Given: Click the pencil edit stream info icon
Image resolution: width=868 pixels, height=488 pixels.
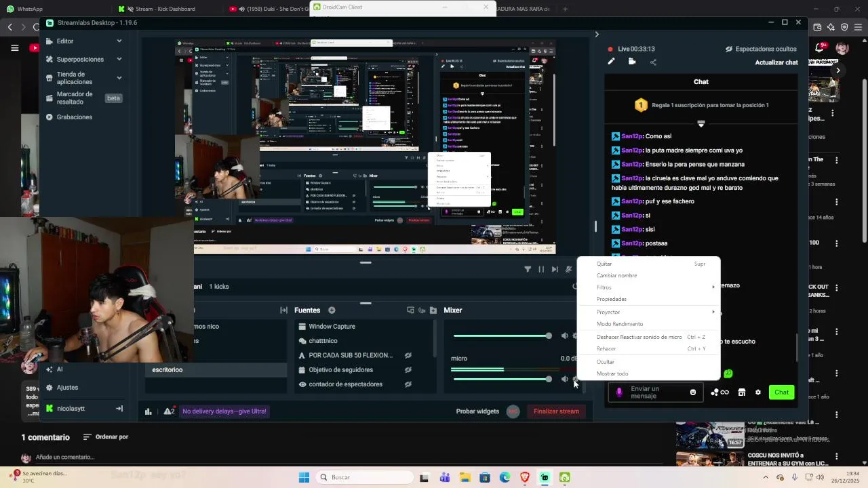Looking at the screenshot, I should 611,62.
